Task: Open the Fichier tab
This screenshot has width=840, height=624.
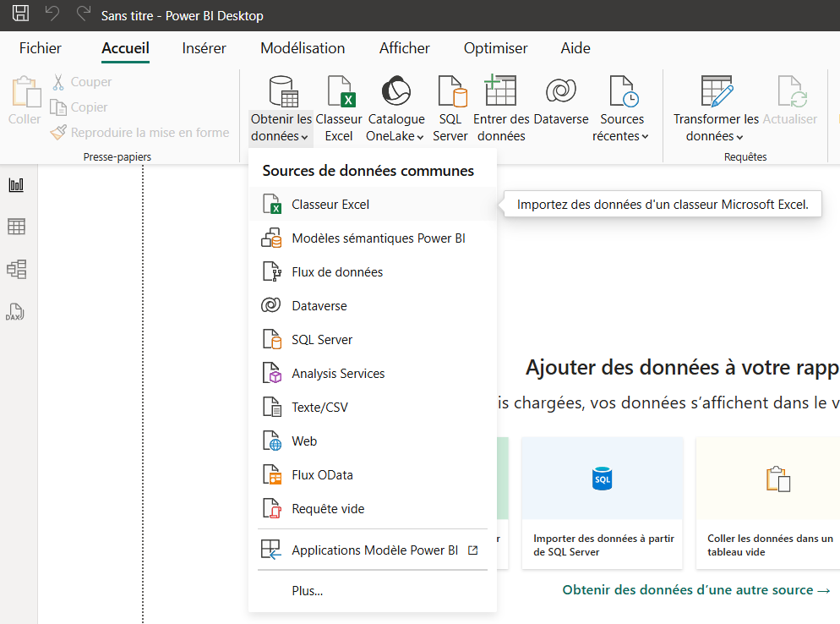Action: (41, 48)
